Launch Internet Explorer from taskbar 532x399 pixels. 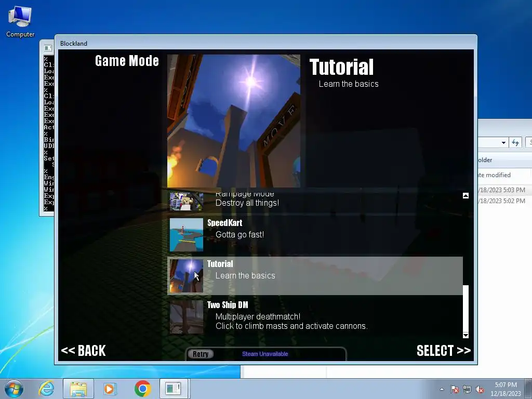46,389
